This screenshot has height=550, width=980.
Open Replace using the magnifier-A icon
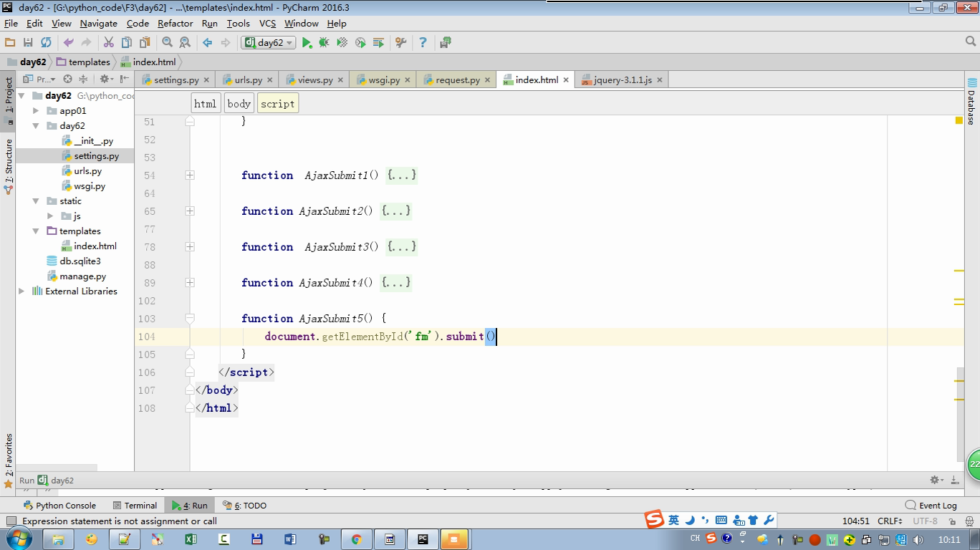[x=185, y=43]
